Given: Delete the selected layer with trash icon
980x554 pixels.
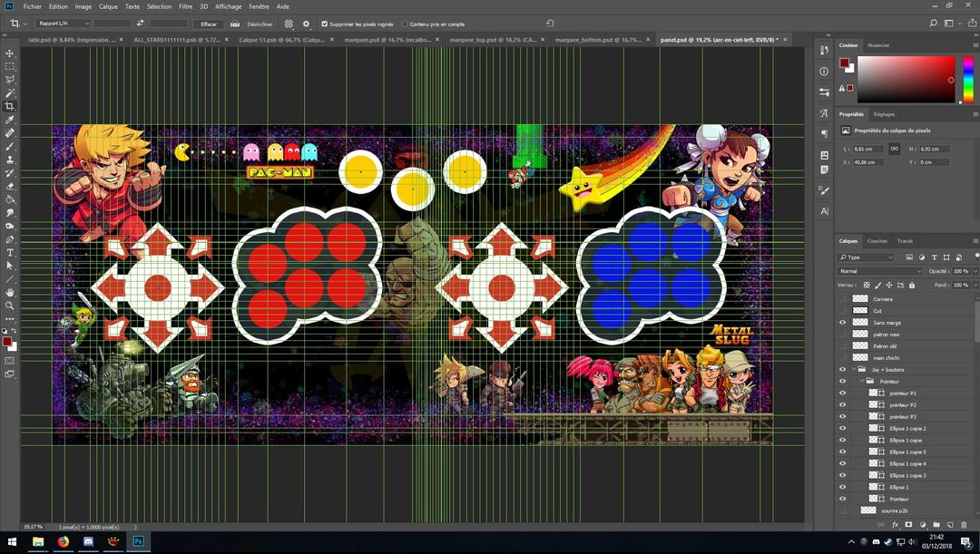Looking at the screenshot, I should point(964,525).
